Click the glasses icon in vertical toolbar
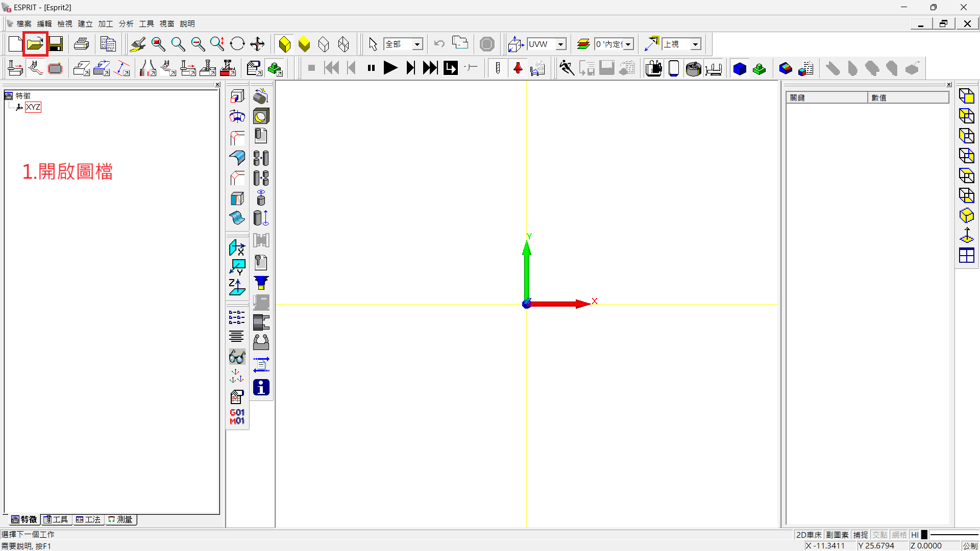Viewport: 980px width, 551px height. (237, 357)
